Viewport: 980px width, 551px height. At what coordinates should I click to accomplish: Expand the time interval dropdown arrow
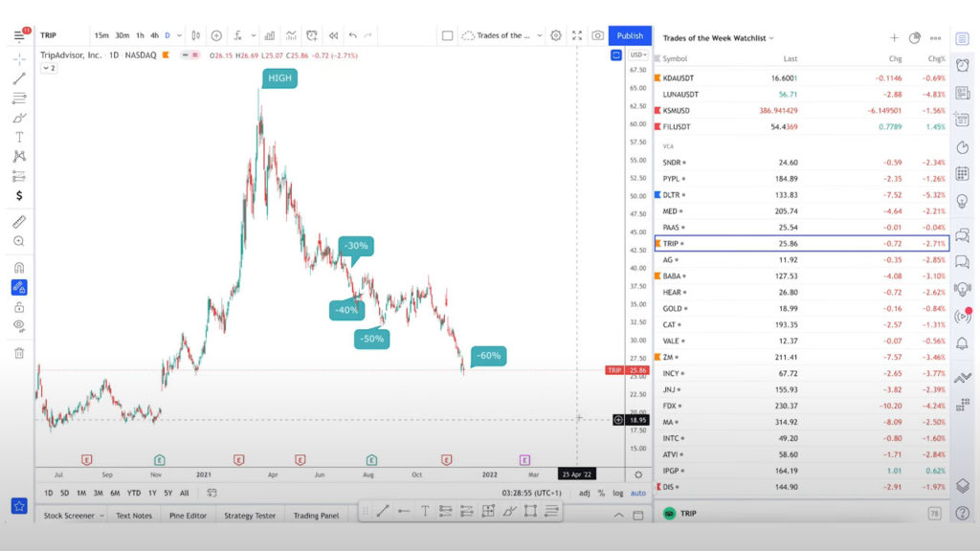coord(179,35)
